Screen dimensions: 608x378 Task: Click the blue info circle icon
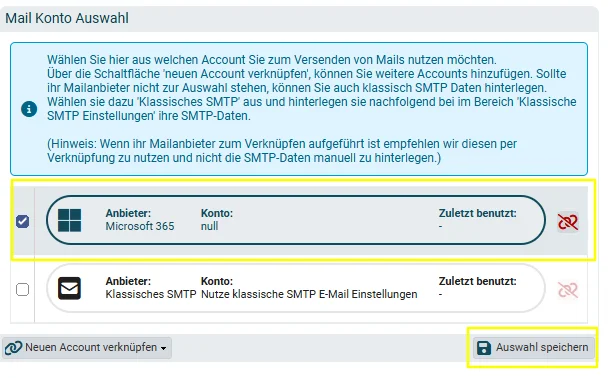[x=29, y=109]
